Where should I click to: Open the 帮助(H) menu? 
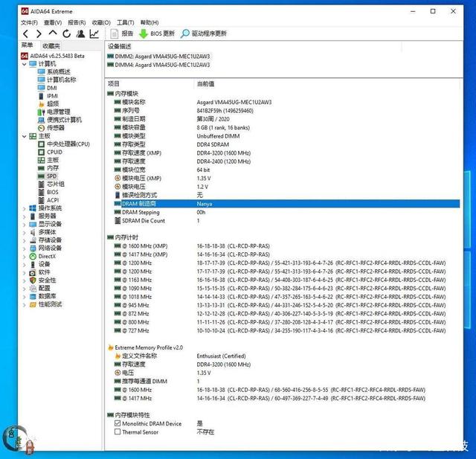coord(149,22)
